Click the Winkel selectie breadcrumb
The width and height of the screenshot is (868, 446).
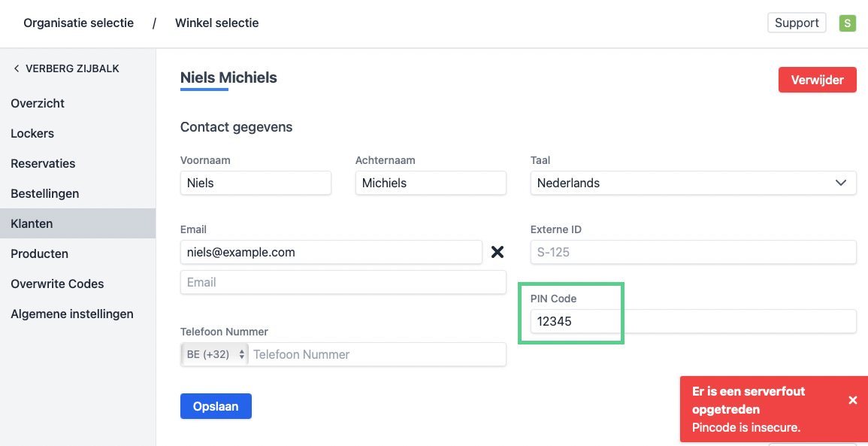(216, 23)
